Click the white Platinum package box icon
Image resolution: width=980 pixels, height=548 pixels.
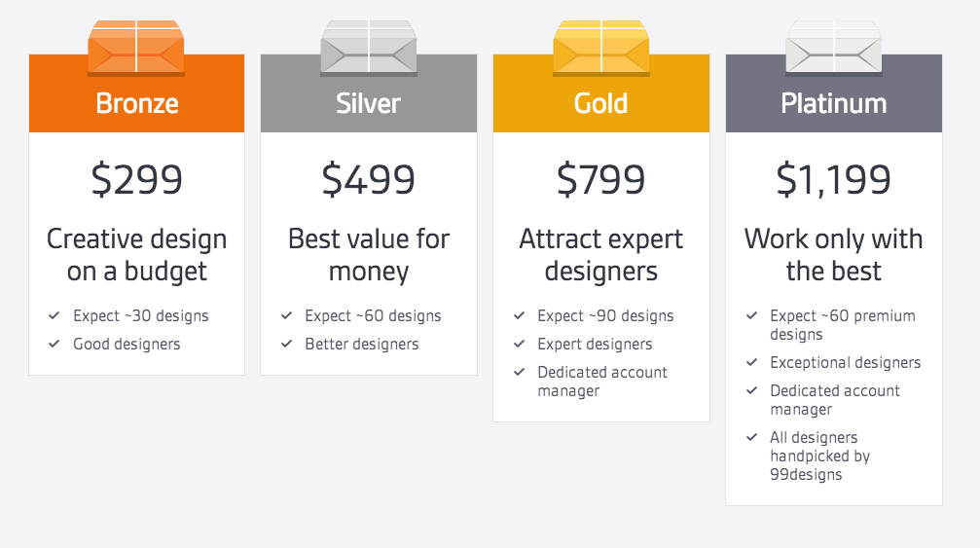pyautogui.click(x=834, y=48)
